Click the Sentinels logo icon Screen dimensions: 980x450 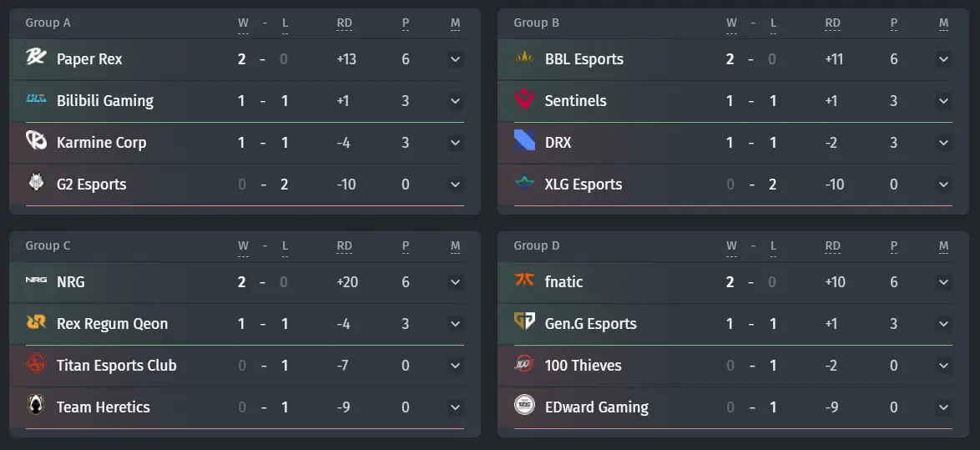click(x=523, y=99)
